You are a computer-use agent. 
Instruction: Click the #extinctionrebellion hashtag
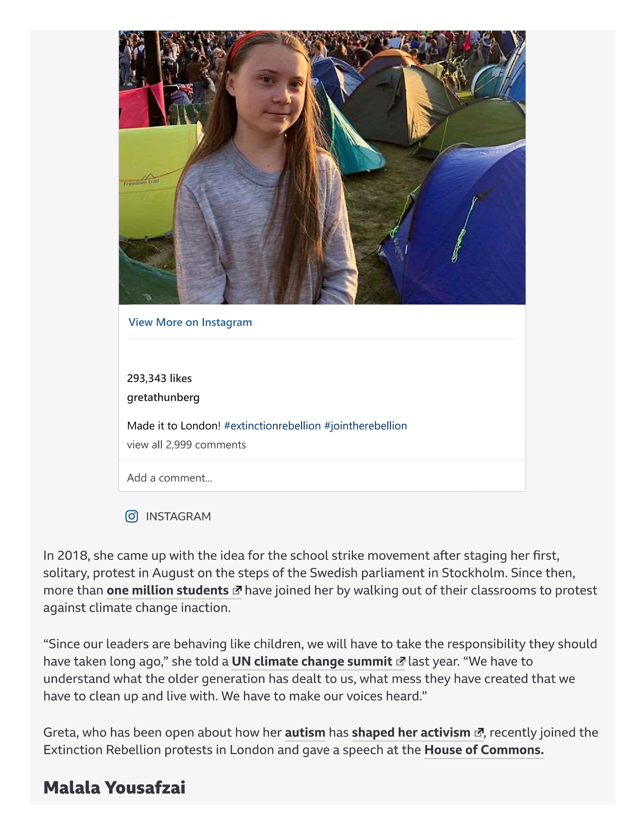tap(273, 426)
